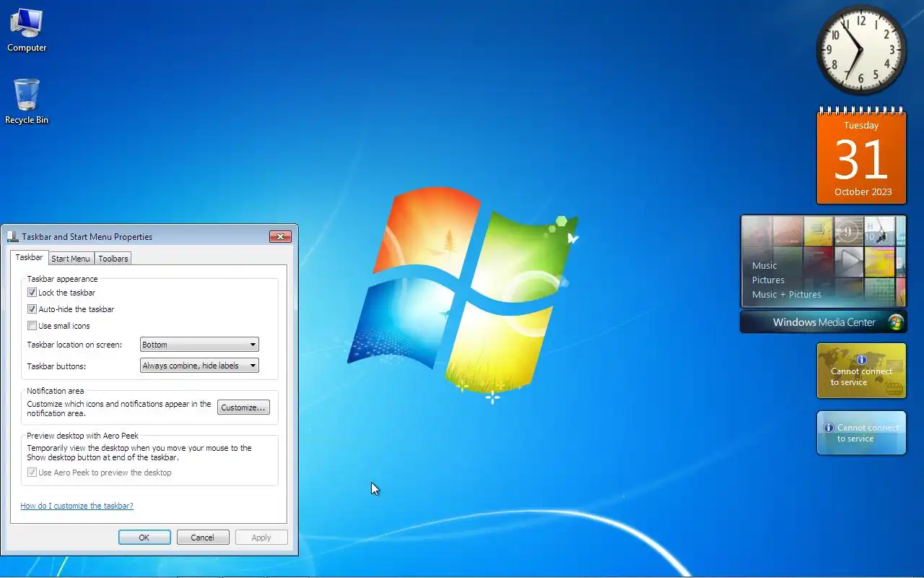Click the info icon on the yellow weather gadget
This screenshot has width=924, height=578.
point(861,360)
